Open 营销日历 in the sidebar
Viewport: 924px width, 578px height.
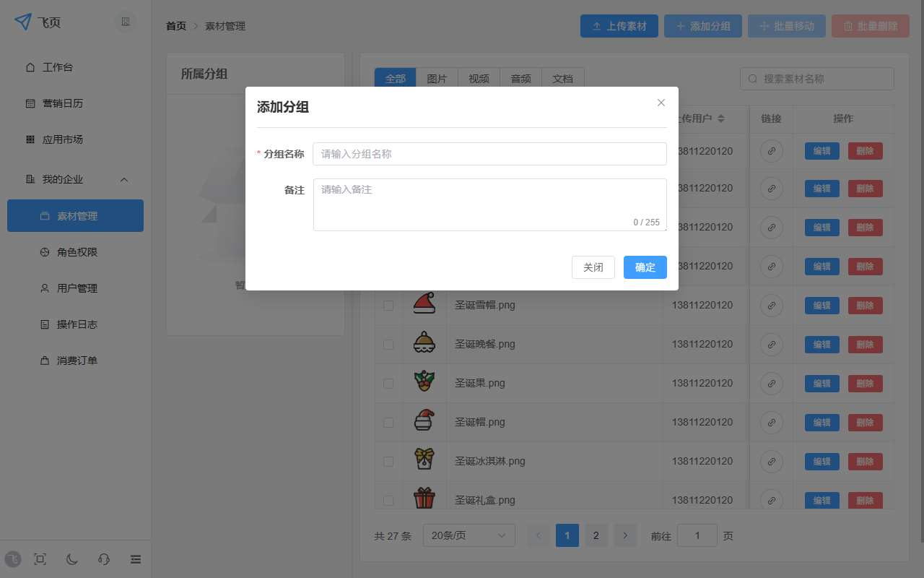(x=61, y=103)
